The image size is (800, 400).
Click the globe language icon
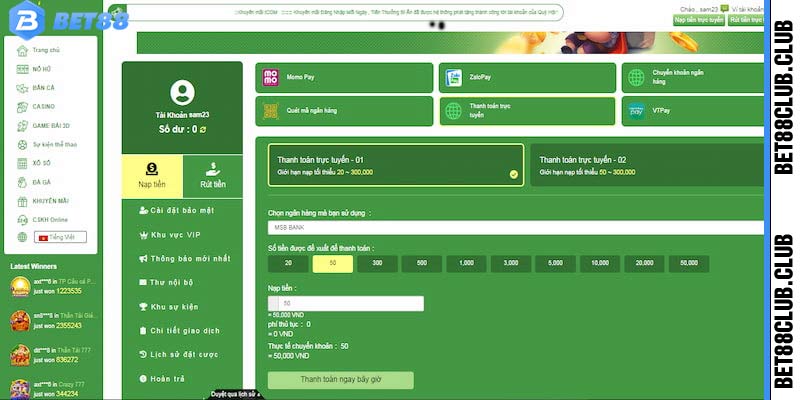coord(22,237)
